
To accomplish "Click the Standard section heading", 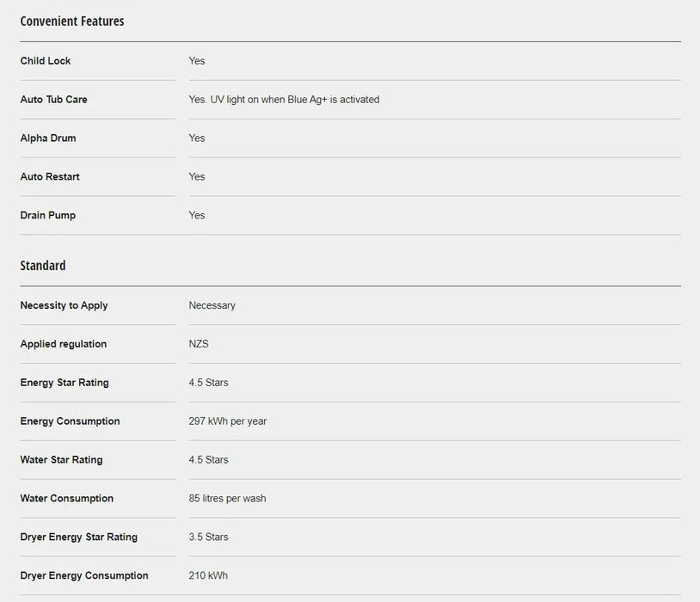I will click(43, 266).
